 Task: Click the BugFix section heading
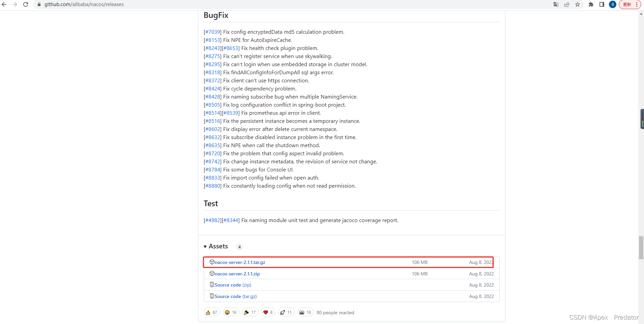(x=216, y=15)
